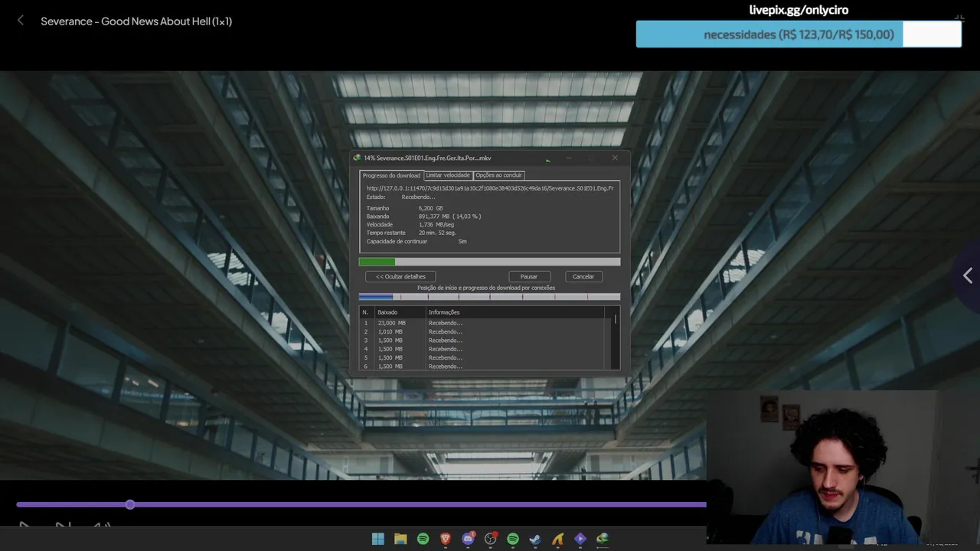Cancel the download with Cancelar

(583, 276)
